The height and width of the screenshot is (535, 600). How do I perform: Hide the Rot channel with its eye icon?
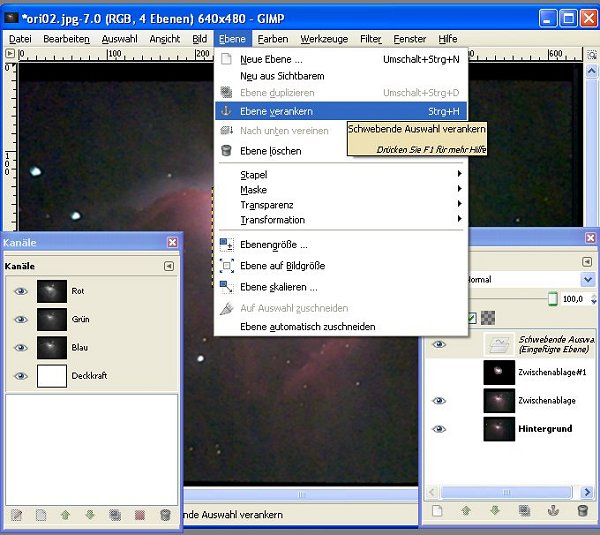20,291
